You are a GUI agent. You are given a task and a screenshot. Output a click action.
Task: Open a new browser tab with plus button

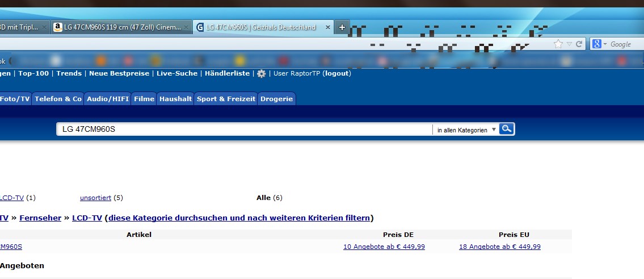[x=342, y=28]
